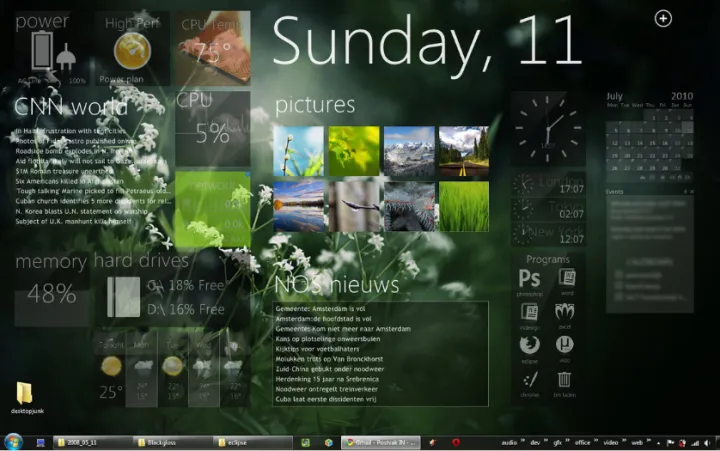This screenshot has width=720, height=451.
Task: Click the plus icon in top-right corner
Action: (x=662, y=18)
